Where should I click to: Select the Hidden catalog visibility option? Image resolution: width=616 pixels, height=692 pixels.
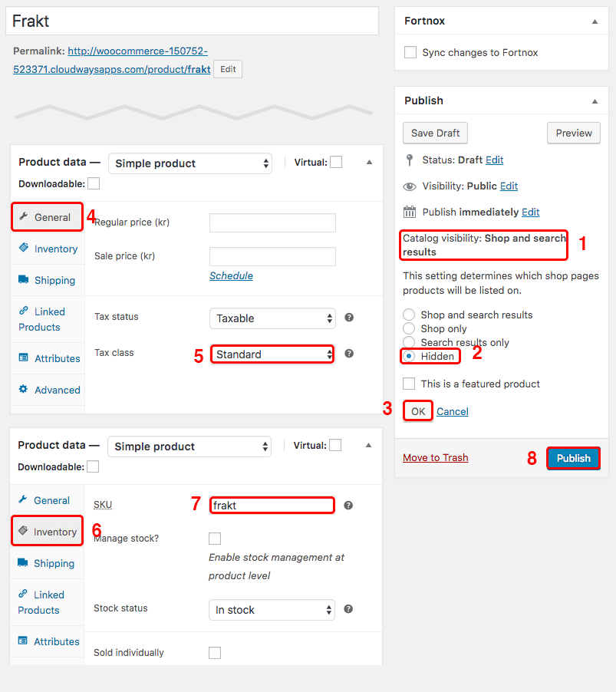point(409,356)
